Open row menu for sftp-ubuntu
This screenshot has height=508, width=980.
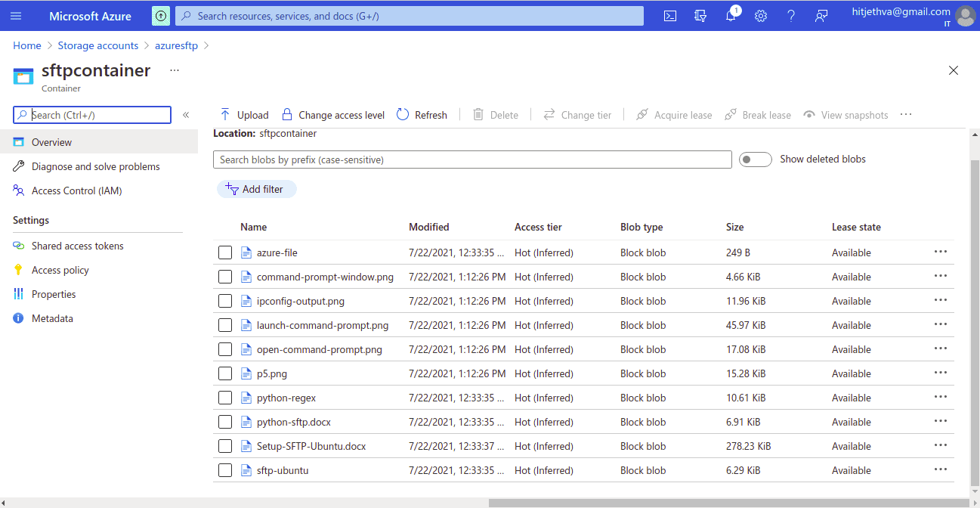[x=940, y=469]
